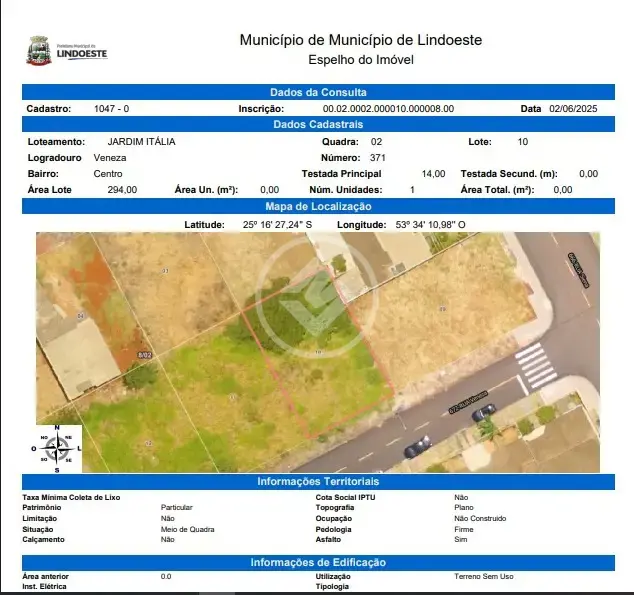Click the 'Dados Cadastrais' section header

pyautogui.click(x=318, y=124)
